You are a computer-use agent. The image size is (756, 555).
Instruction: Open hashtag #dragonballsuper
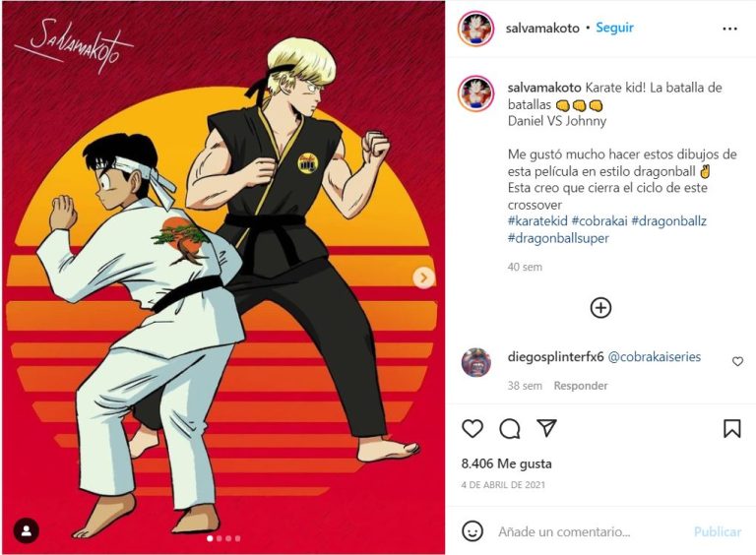[558, 238]
